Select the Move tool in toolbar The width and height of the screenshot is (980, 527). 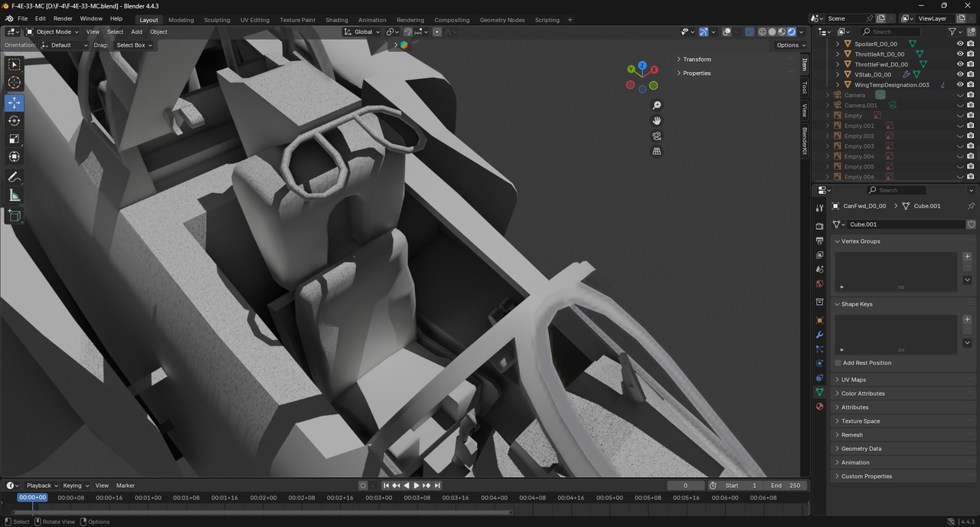pos(15,103)
